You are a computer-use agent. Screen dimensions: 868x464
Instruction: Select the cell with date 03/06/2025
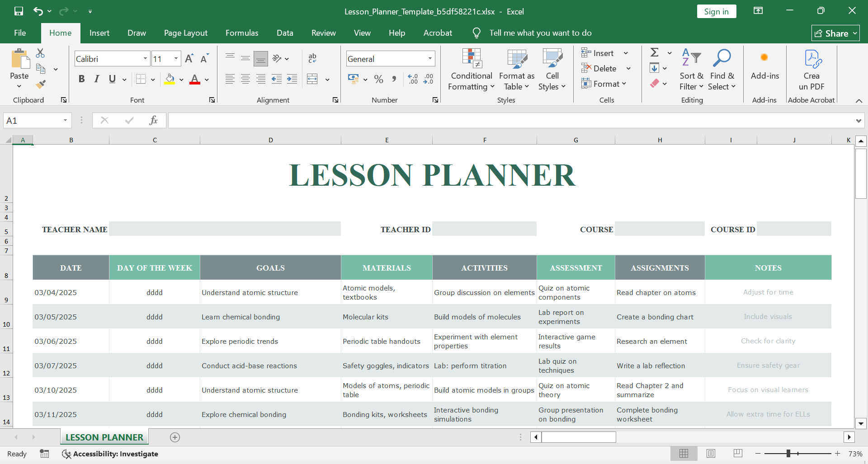(71, 341)
